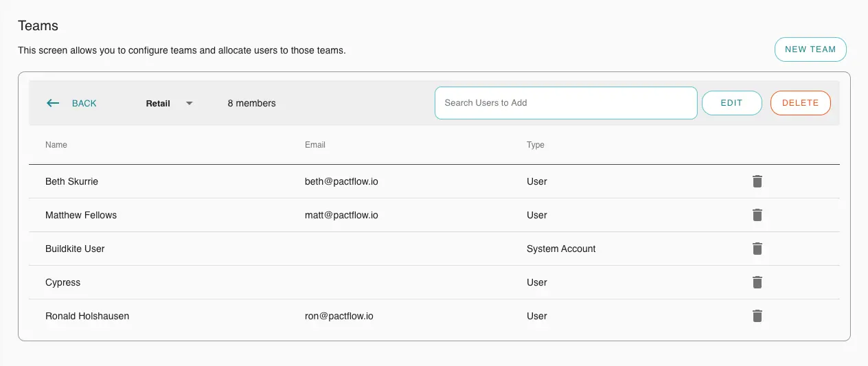Remove Ronald Holshausen with the trash icon
868x366 pixels.
coord(757,316)
